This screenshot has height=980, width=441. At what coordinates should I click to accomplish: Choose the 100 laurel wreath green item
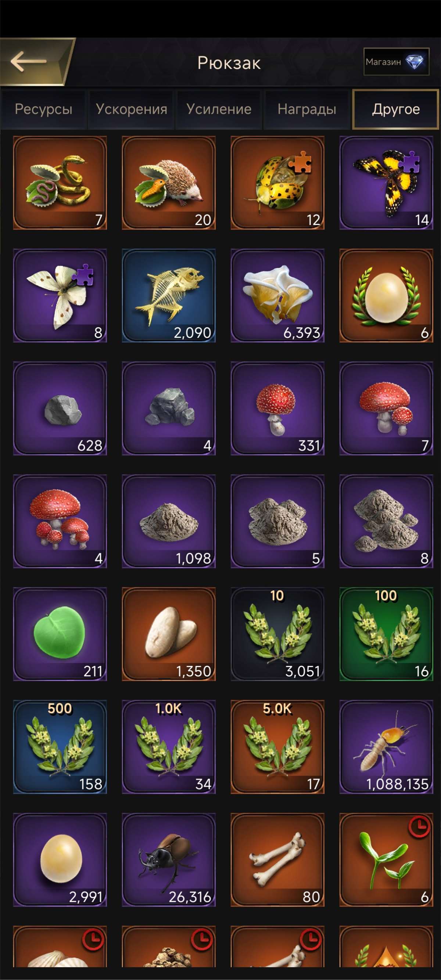(386, 634)
